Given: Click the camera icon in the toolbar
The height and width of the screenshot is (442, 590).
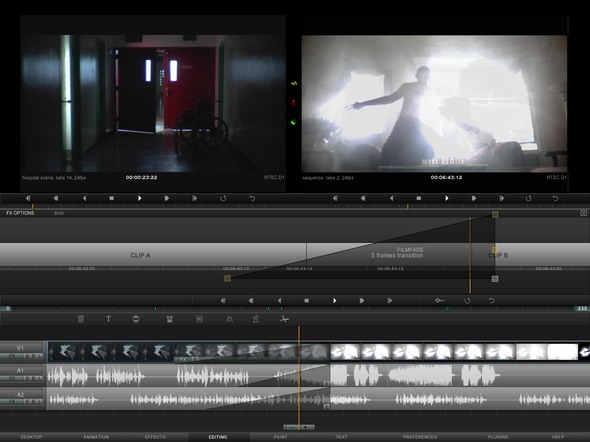Looking at the screenshot, I should click(170, 319).
